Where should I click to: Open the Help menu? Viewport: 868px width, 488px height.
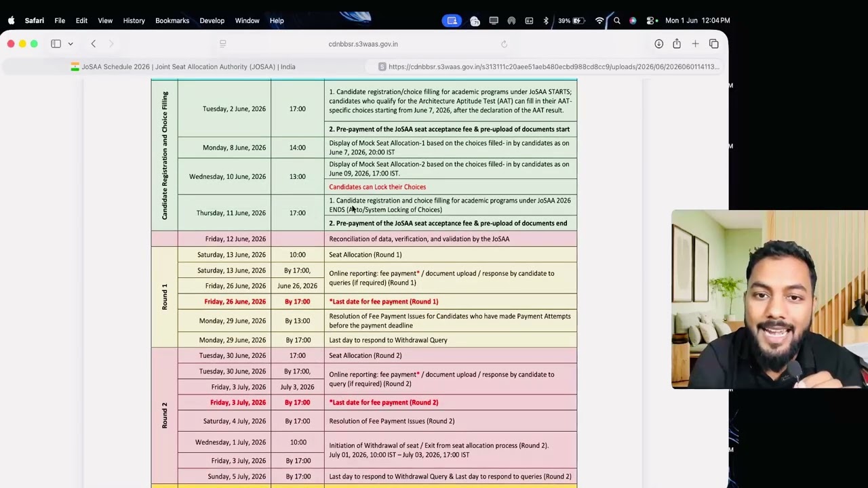coord(277,20)
